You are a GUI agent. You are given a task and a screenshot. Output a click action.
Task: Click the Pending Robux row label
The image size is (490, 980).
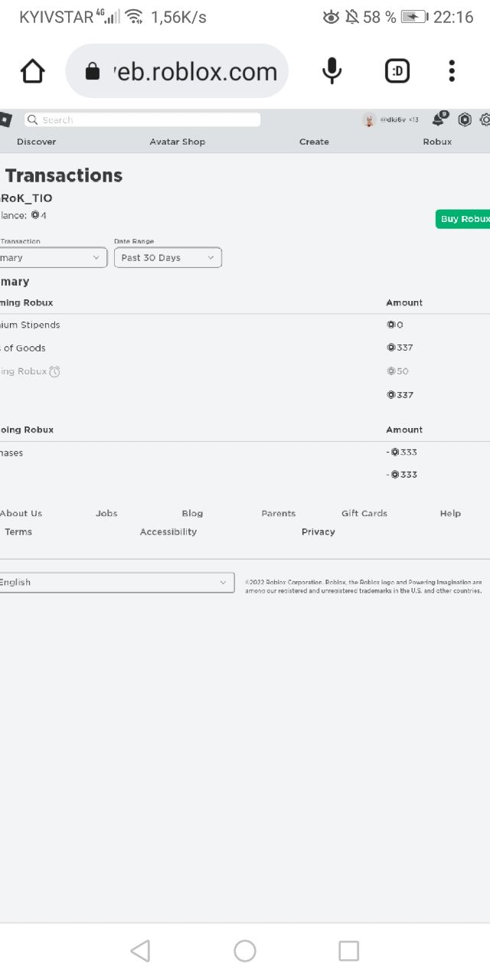coord(24,371)
